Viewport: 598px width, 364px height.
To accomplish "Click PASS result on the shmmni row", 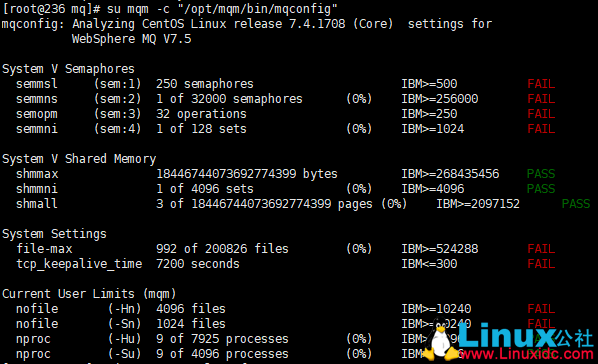I will click(x=541, y=189).
